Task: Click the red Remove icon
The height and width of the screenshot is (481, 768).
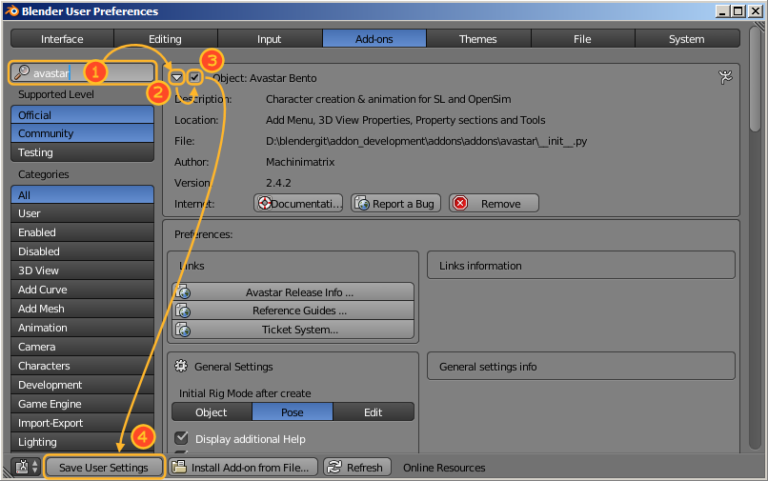Action: (460, 203)
